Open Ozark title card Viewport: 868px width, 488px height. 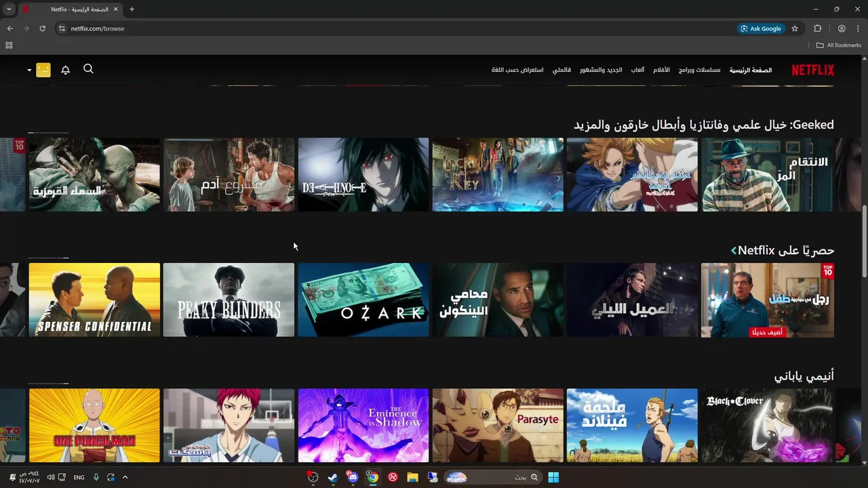363,300
